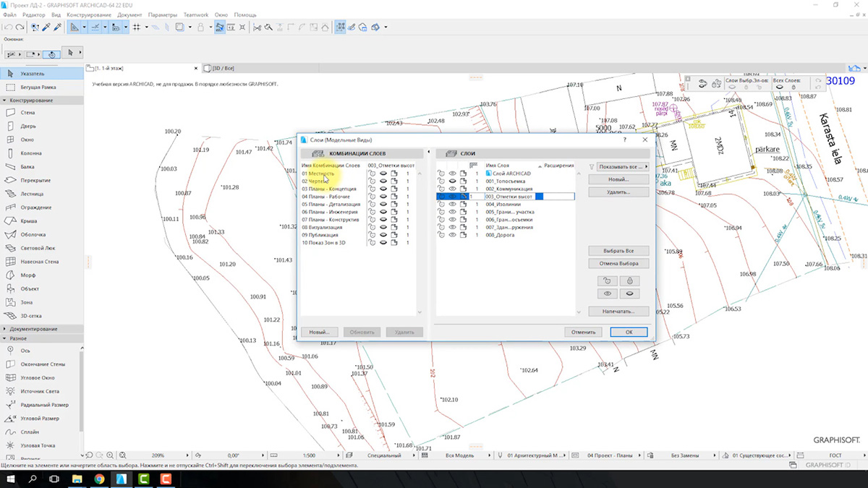The width and height of the screenshot is (868, 488).
Task: Select the Стена (Wall) tool
Action: pyautogui.click(x=27, y=113)
